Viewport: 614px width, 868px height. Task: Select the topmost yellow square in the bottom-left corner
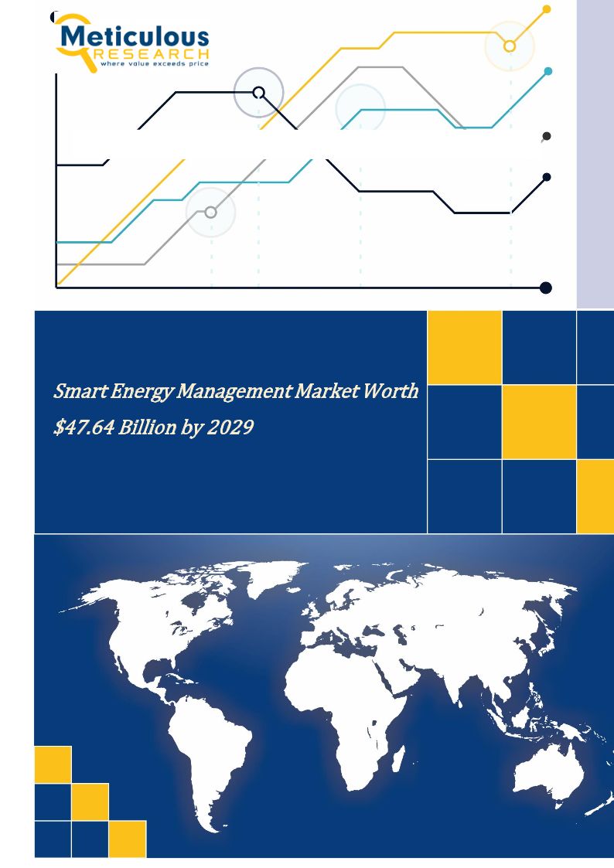click(53, 764)
